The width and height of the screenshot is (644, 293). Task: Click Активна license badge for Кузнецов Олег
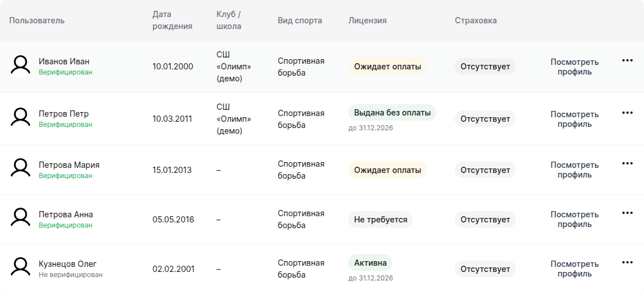370,263
